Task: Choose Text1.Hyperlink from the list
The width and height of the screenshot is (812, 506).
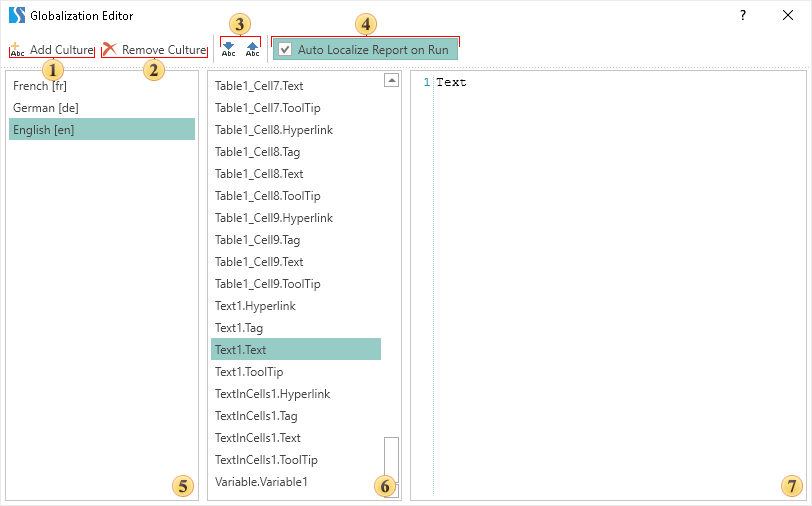Action: point(255,306)
